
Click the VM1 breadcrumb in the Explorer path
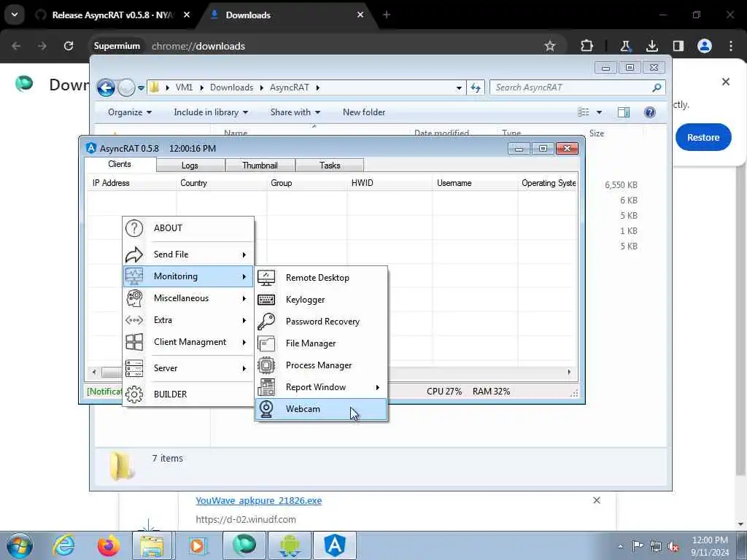[185, 87]
